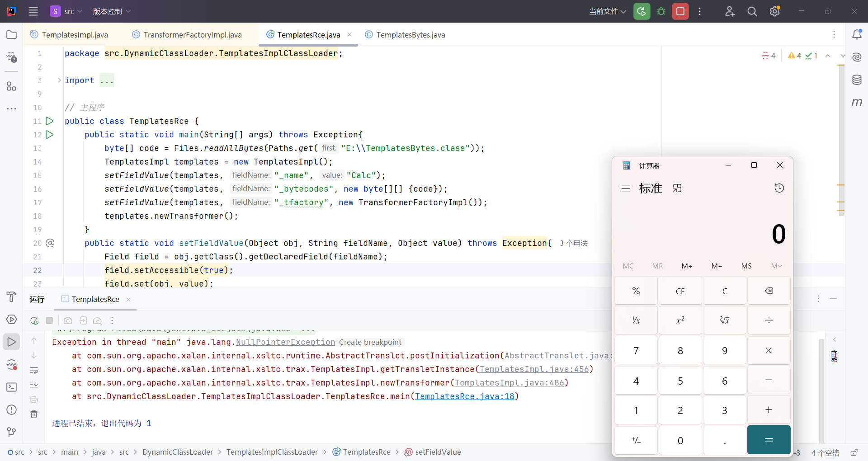Open the 版本控制 dropdown menu
The image size is (868, 461).
[x=112, y=11]
